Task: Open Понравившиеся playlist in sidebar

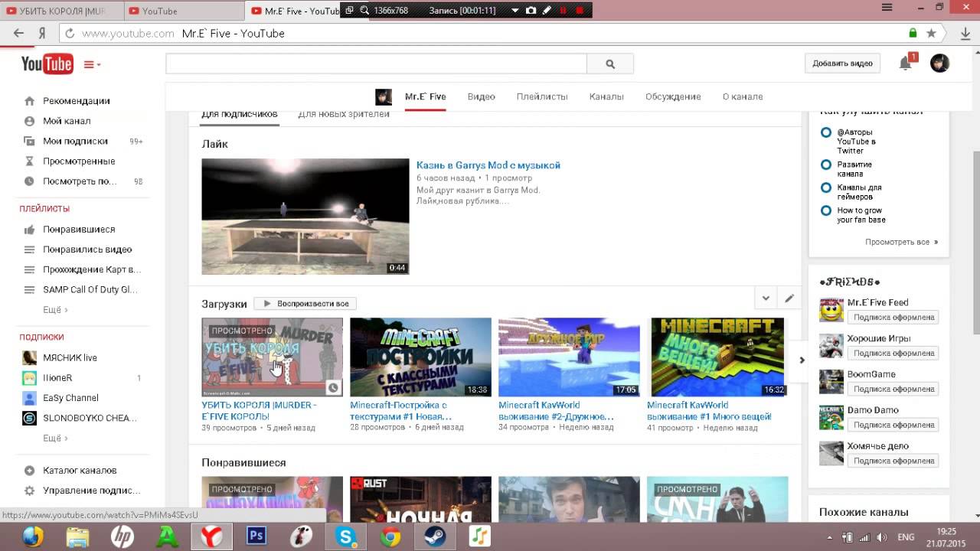Action: pos(79,230)
